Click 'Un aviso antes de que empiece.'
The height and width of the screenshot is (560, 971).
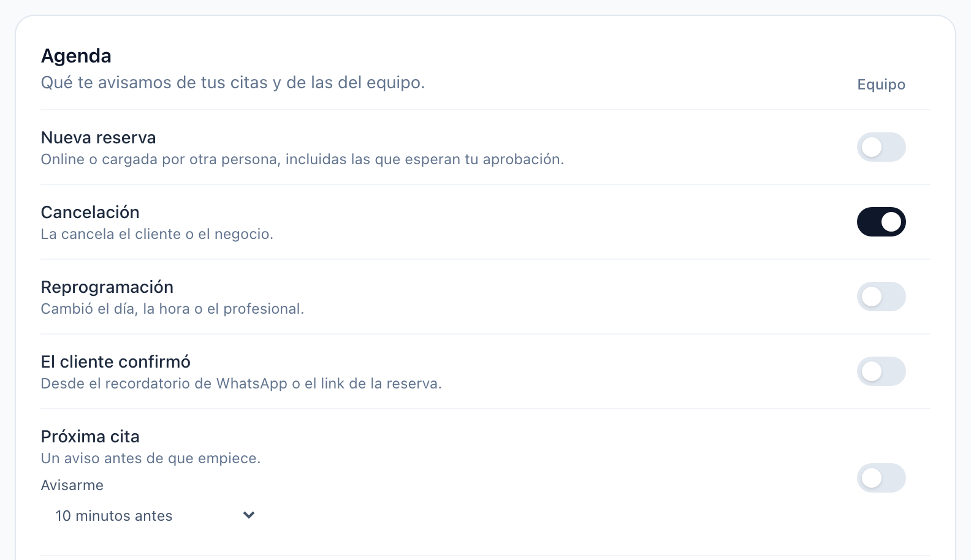[151, 458]
